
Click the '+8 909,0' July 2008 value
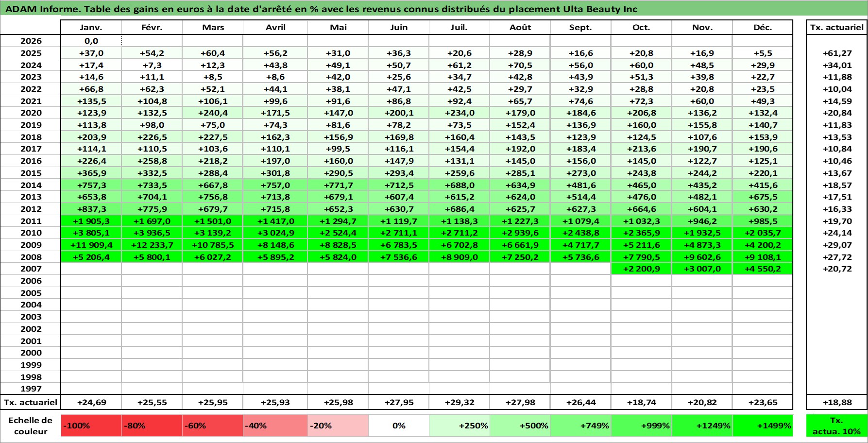coord(460,257)
